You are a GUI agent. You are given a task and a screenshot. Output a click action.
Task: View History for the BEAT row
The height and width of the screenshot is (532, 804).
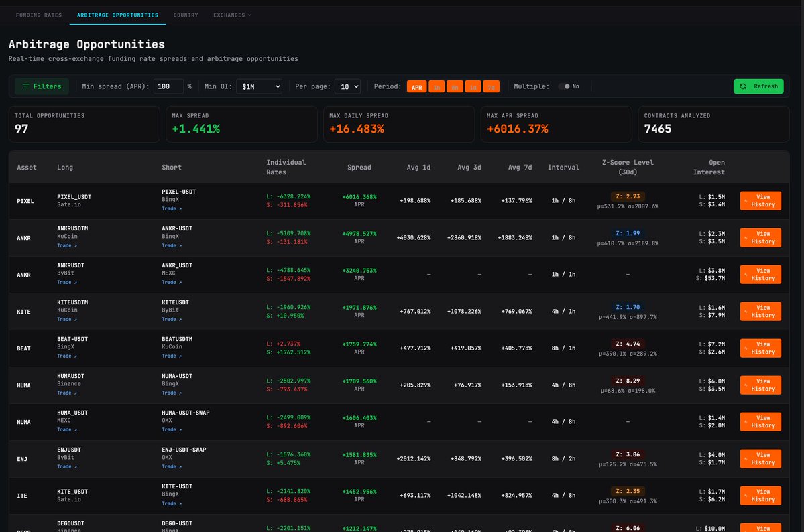(760, 348)
